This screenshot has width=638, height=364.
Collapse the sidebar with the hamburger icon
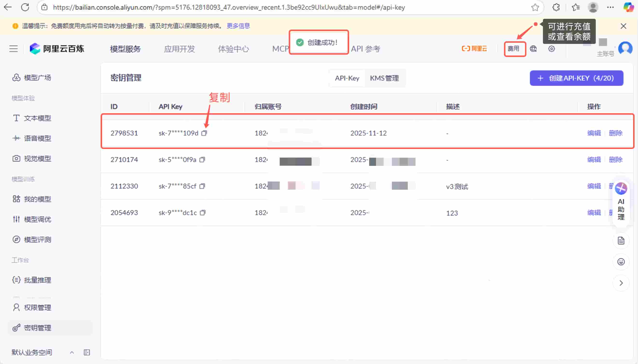click(13, 49)
